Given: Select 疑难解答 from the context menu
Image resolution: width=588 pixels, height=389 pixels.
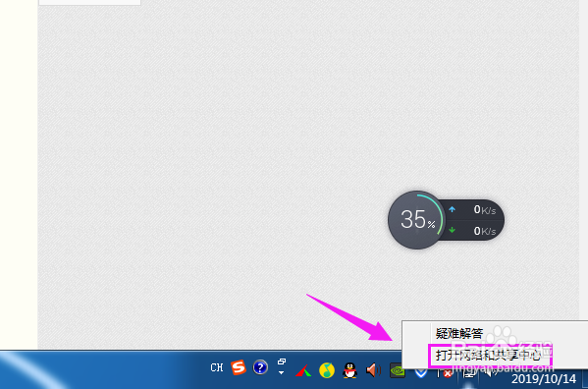Looking at the screenshot, I should [x=459, y=333].
